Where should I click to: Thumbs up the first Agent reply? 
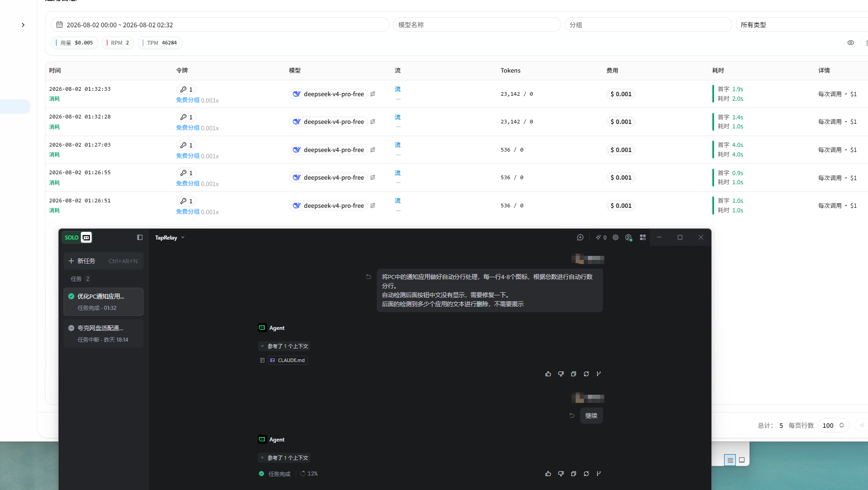tap(548, 374)
